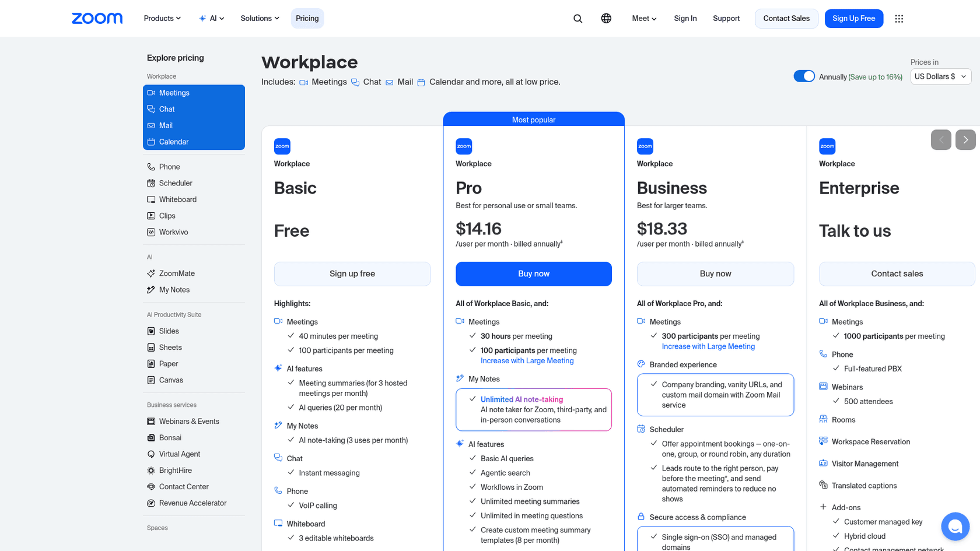
Task: Click Buy now on Pro plan
Action: point(534,274)
